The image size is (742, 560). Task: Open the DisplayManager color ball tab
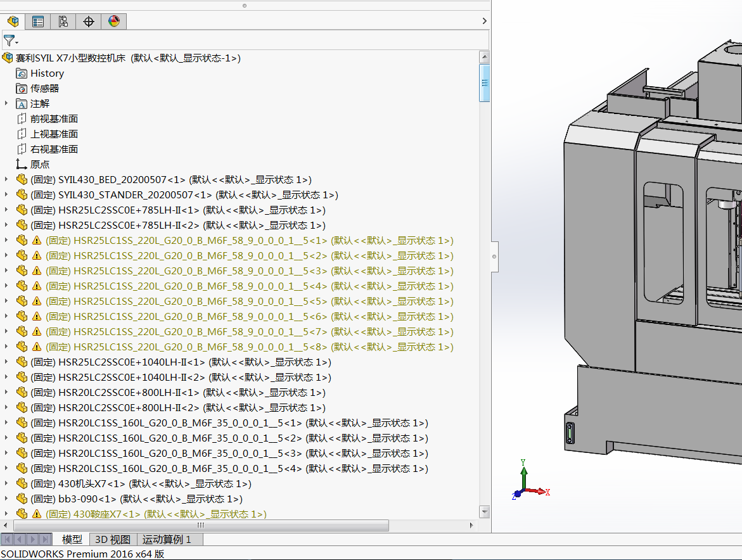pos(114,22)
